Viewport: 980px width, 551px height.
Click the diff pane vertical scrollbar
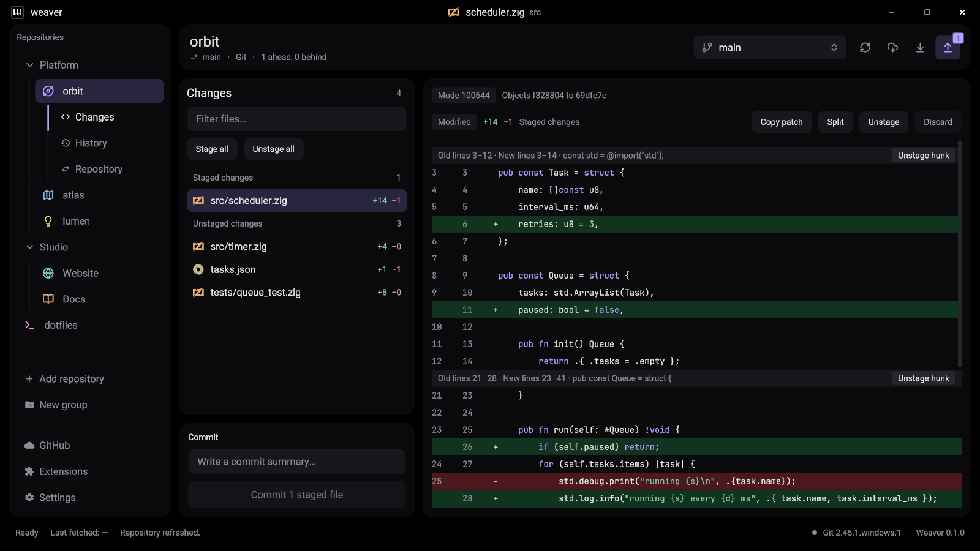pos(959,254)
